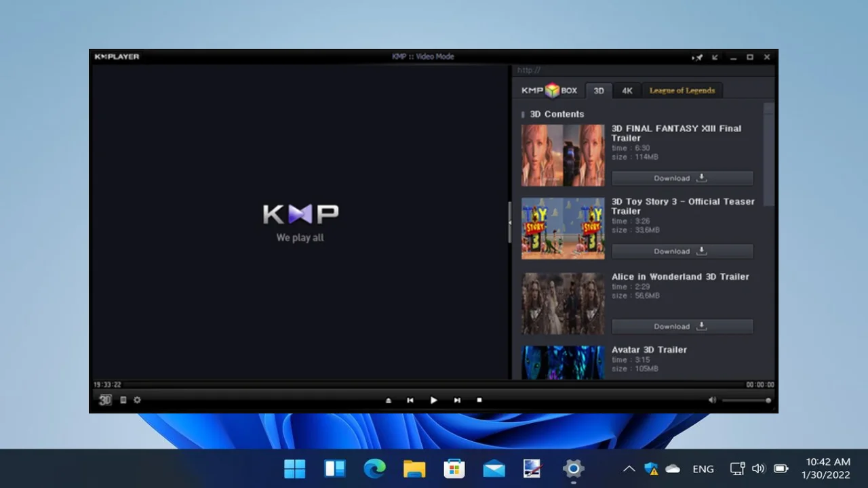Collapse the side panel with the divider handle

tap(510, 222)
